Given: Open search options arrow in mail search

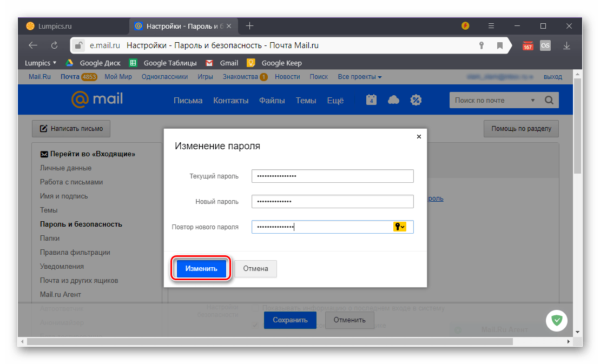Looking at the screenshot, I should [x=532, y=101].
